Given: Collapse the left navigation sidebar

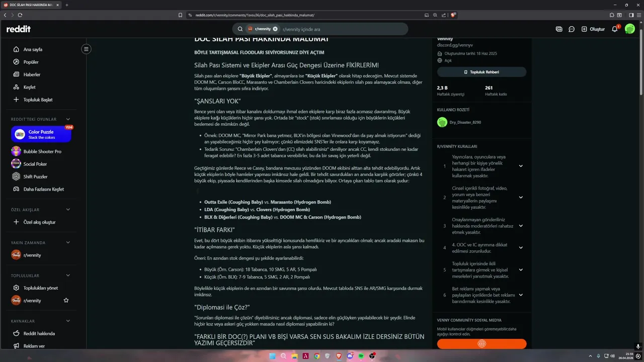Looking at the screenshot, I should 87,49.
